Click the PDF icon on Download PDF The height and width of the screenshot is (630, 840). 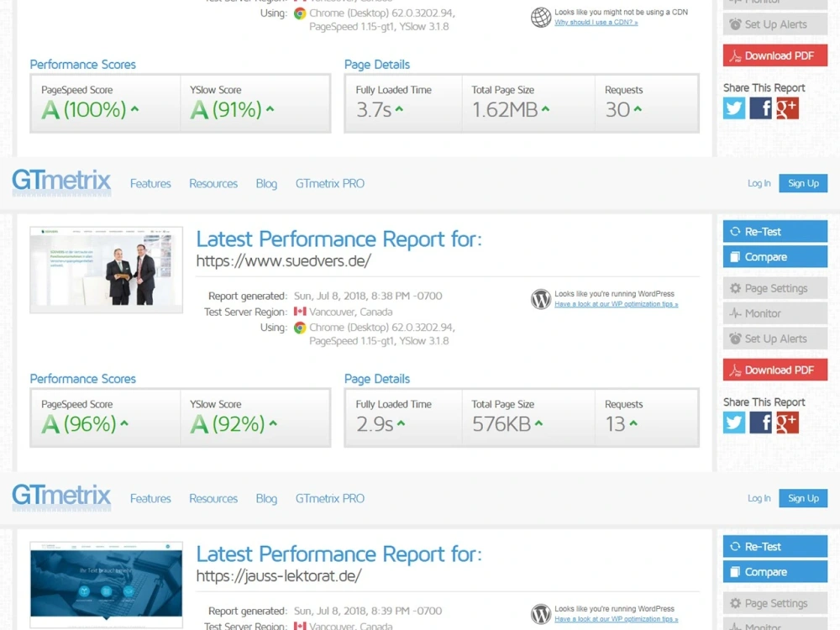(734, 370)
